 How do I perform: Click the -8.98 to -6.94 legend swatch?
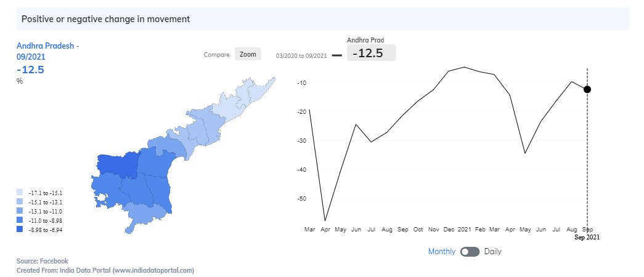20,230
